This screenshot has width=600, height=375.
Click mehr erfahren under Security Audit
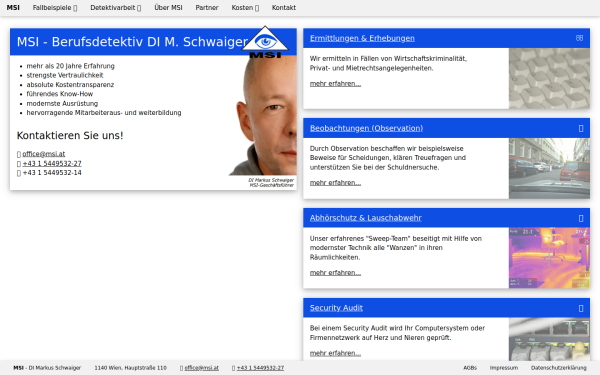tap(335, 353)
